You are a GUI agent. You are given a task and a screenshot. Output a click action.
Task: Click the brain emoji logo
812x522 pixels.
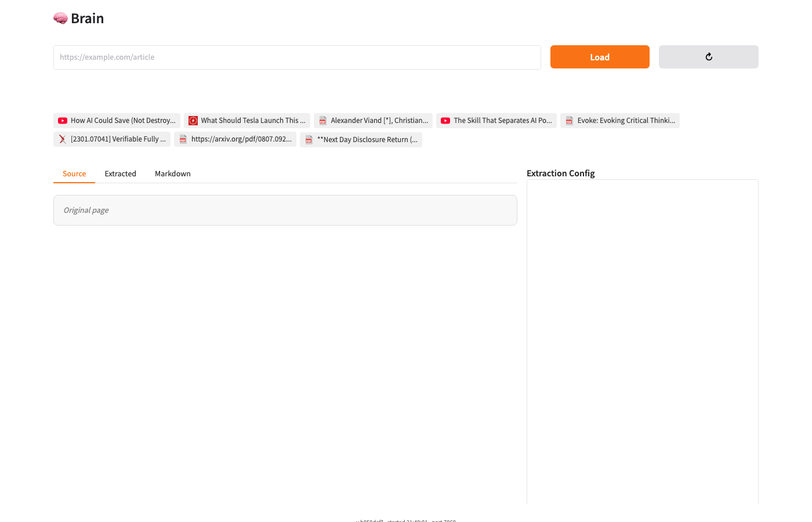[x=60, y=19]
